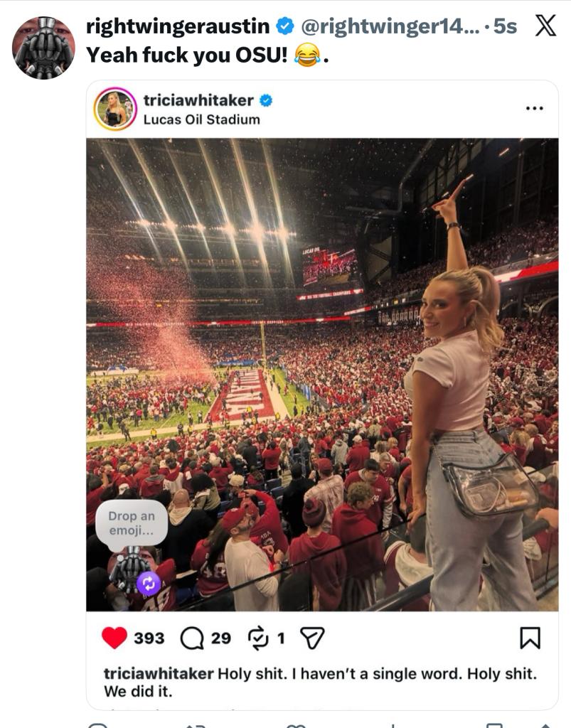Viewport: 571px width, 728px height.
Task: Unlike the post with the red heart
Action: pyautogui.click(x=114, y=638)
